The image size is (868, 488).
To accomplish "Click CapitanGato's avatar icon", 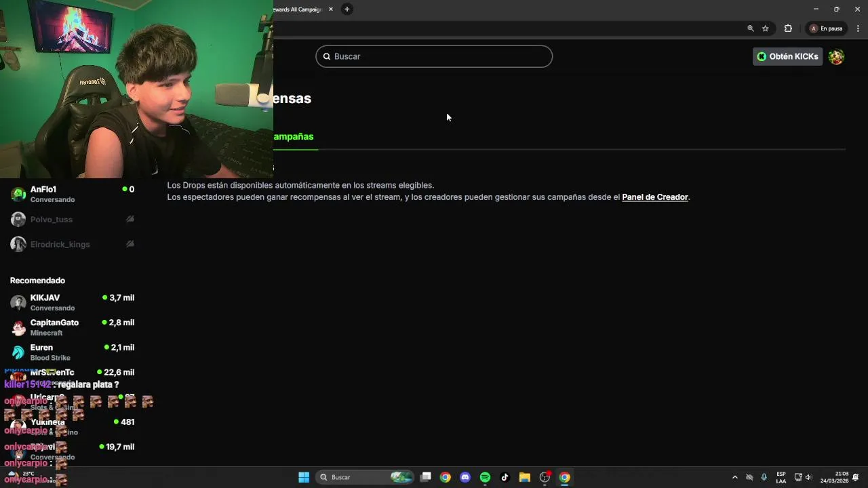I will click(18, 327).
